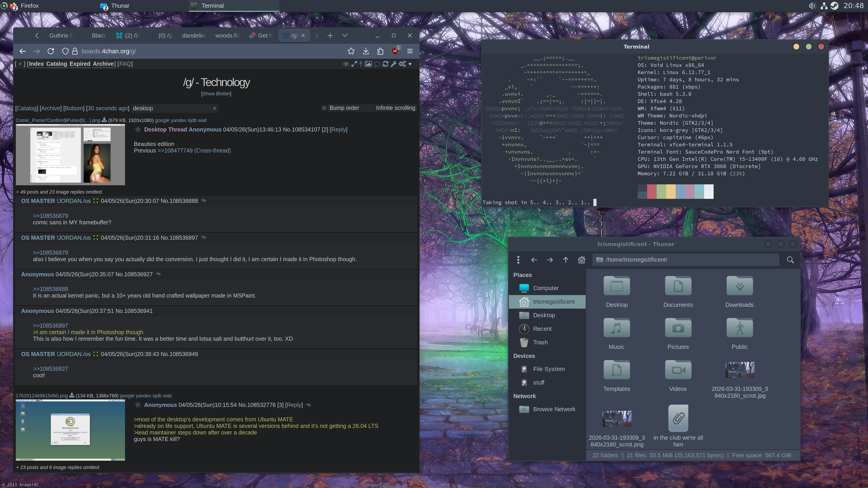The image size is (868, 488).
Task: Enable the Bump order checkbox
Action: pos(324,108)
